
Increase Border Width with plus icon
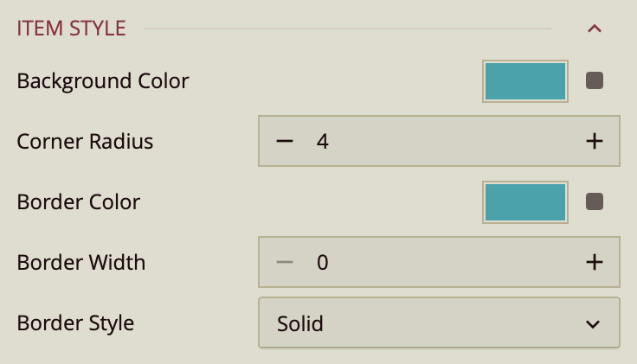594,262
